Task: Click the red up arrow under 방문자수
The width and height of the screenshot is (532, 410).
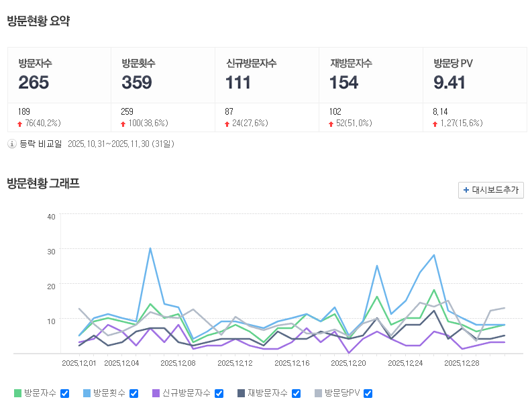Action: (20, 123)
